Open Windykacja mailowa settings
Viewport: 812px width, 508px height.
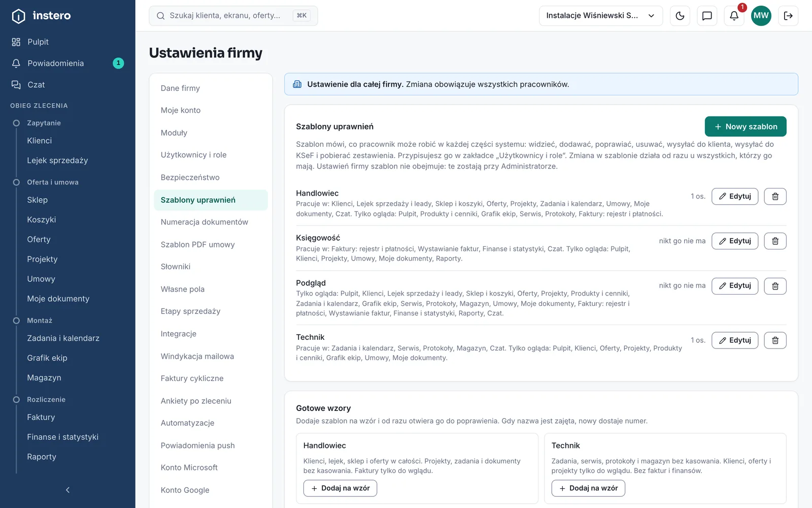point(211,356)
